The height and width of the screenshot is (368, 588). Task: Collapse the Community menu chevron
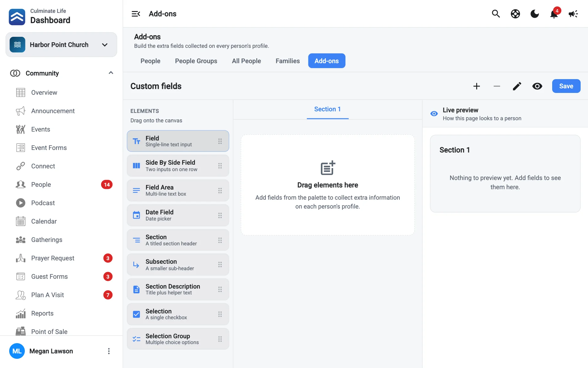click(111, 73)
